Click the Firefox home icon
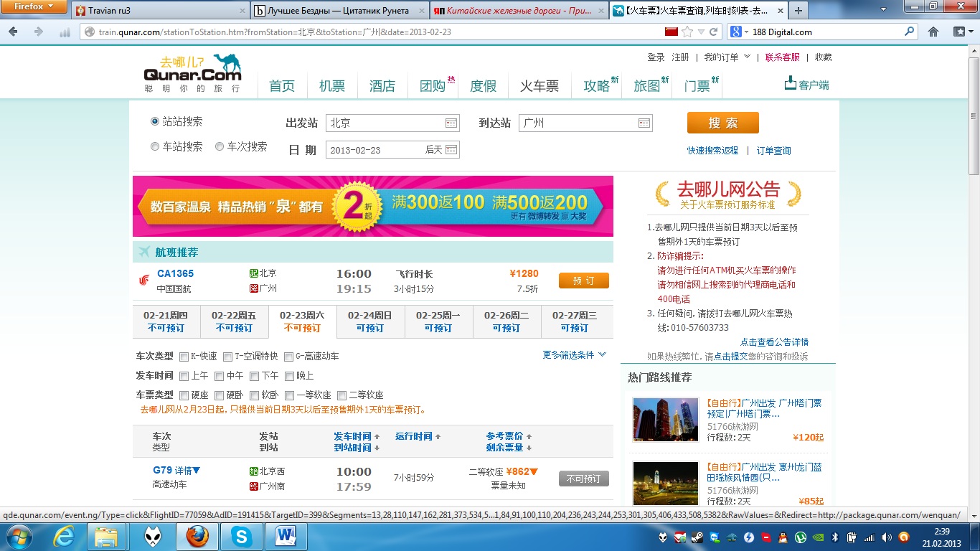This screenshot has height=551, width=980. pos(933,32)
